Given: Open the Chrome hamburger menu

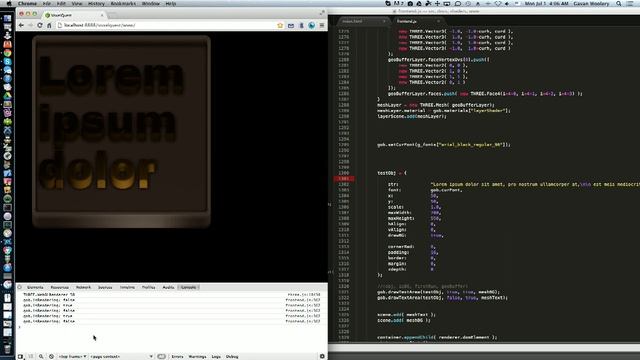Looking at the screenshot, I should (322, 25).
